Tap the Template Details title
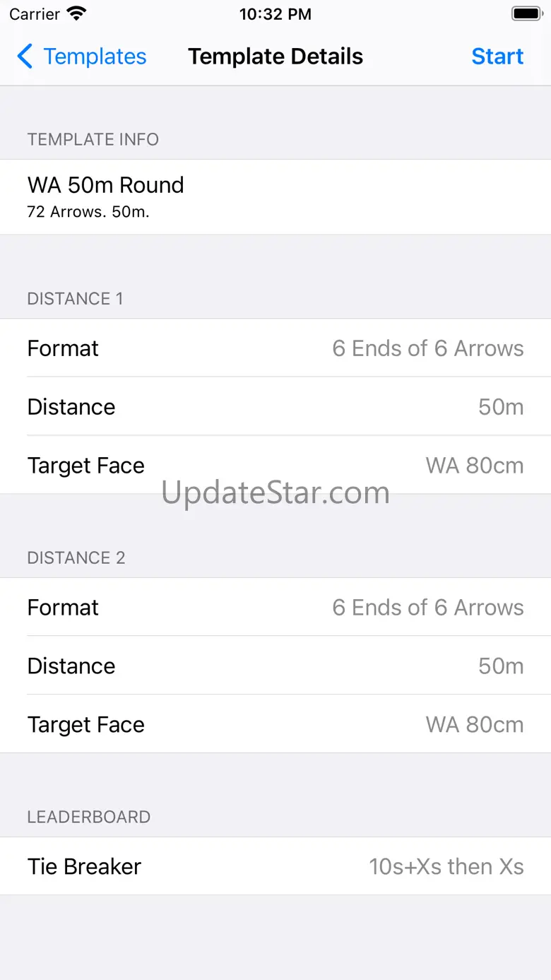Screen dimensions: 551x980 275,57
